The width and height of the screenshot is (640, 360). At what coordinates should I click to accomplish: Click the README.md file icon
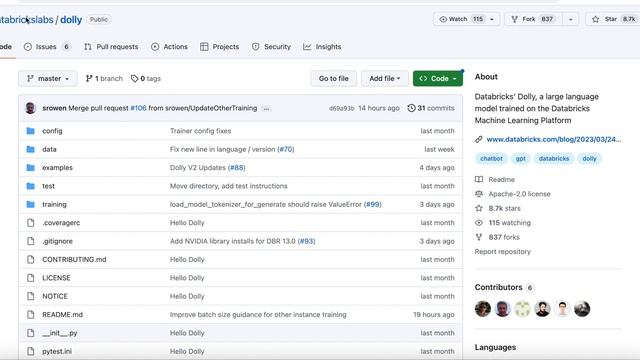coord(31,314)
